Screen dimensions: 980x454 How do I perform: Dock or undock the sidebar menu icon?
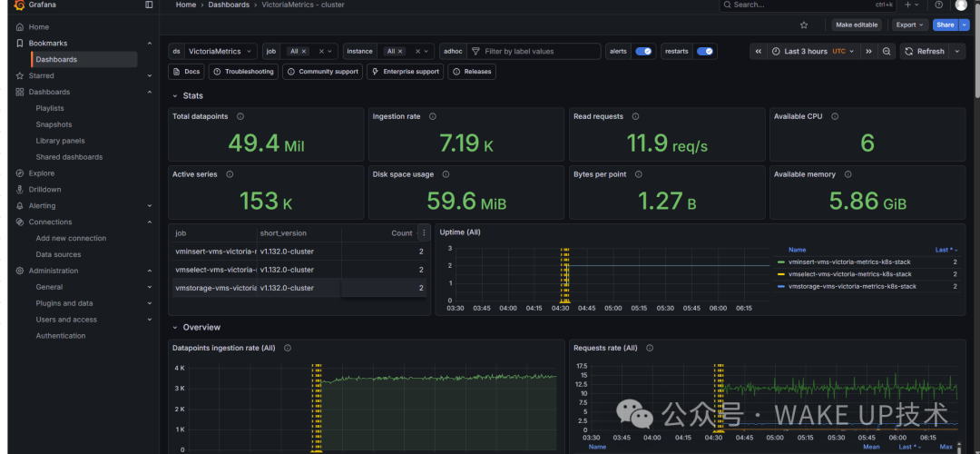pos(149,5)
